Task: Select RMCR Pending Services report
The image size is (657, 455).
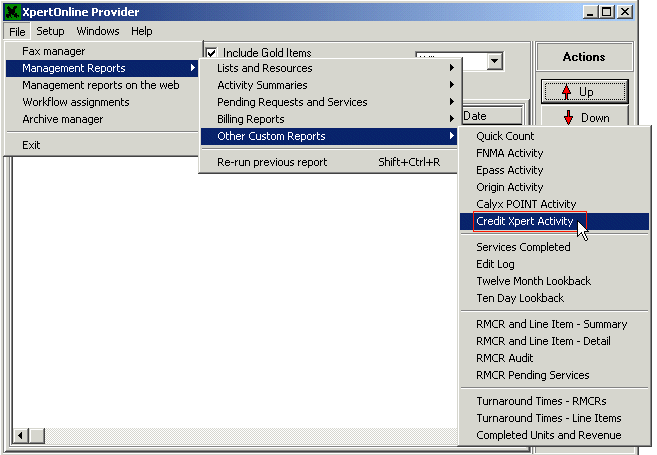Action: pyautogui.click(x=554, y=375)
